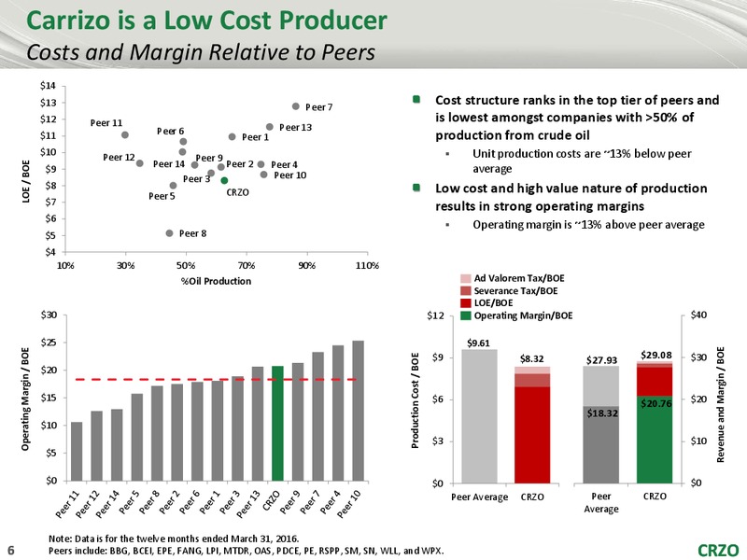Click the 'Low cost and high value nature' bullet

571,197
